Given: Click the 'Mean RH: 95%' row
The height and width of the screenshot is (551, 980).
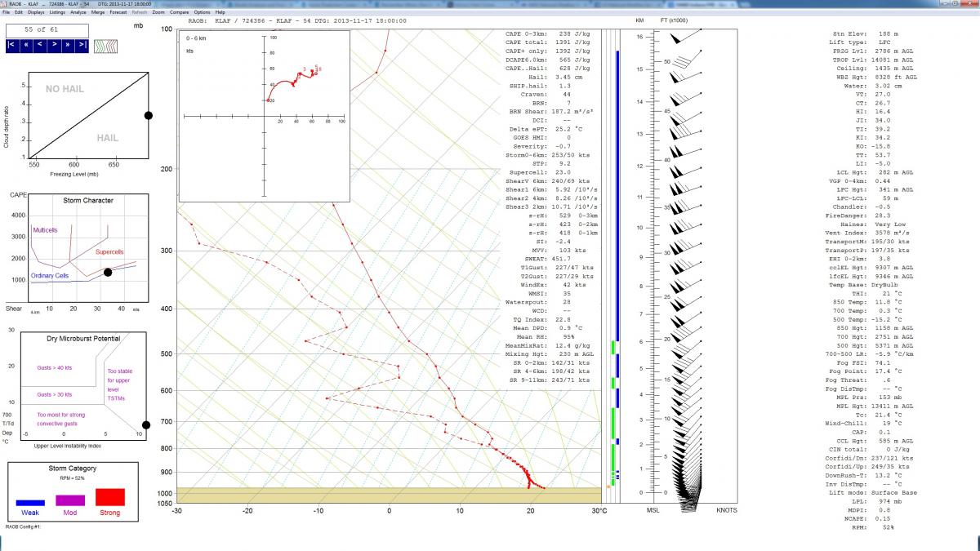Looking at the screenshot, I should [548, 336].
